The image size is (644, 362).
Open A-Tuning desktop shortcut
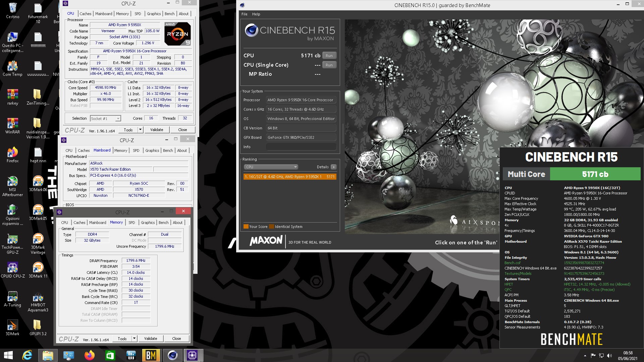click(x=13, y=299)
